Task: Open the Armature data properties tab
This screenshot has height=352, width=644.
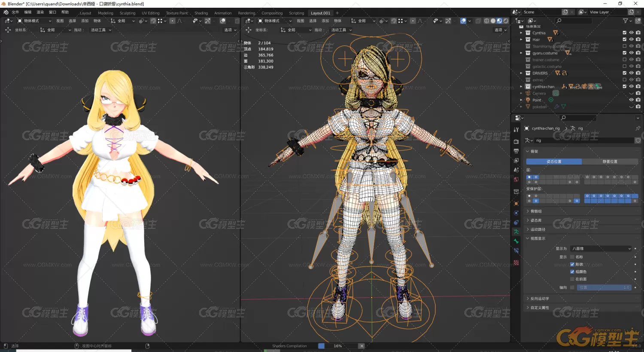Action: coord(516,232)
